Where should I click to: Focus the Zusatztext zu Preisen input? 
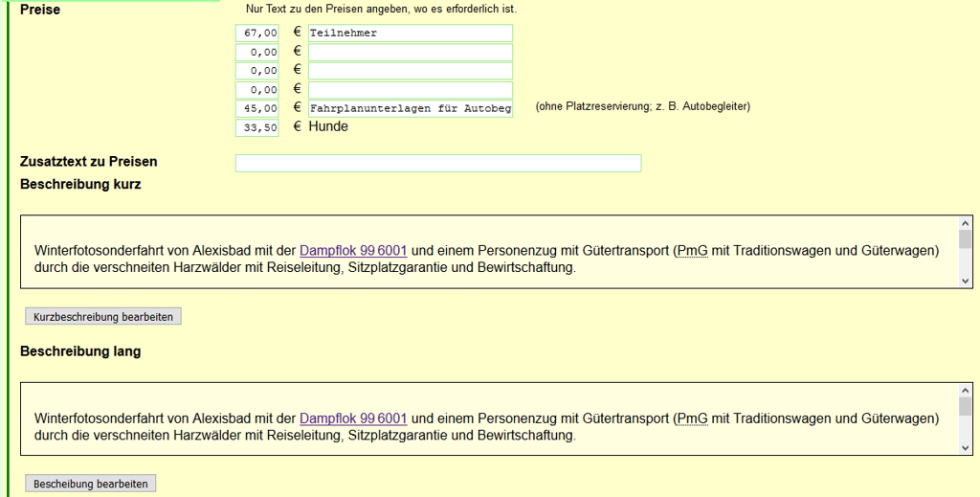coord(437,163)
